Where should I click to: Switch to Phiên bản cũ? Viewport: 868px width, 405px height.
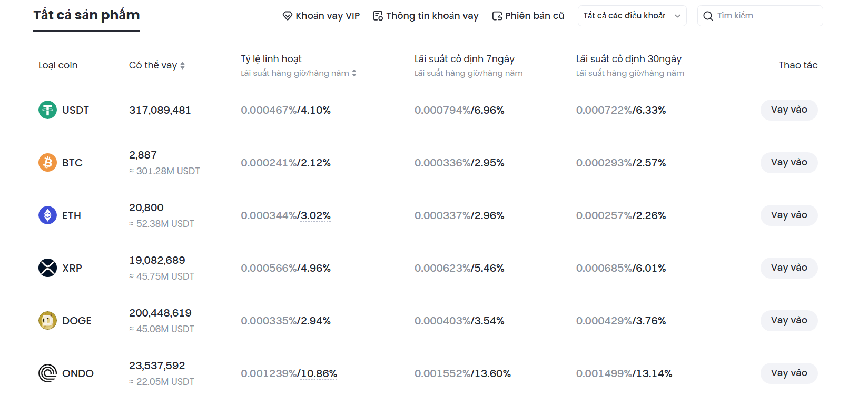click(x=528, y=16)
